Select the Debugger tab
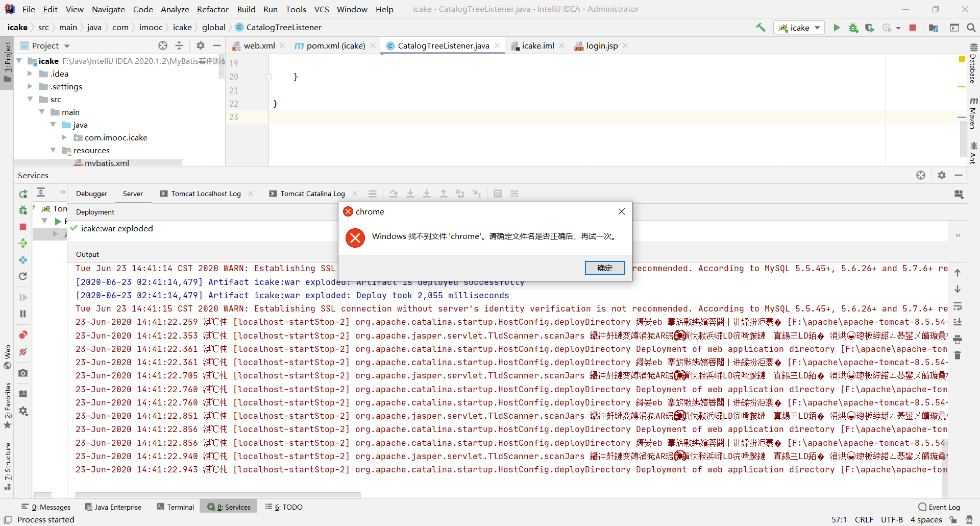The height and width of the screenshot is (526, 980). [92, 194]
